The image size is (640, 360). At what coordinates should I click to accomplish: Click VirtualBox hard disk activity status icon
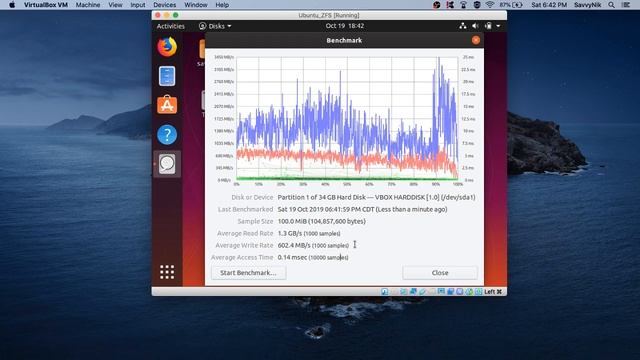384,291
